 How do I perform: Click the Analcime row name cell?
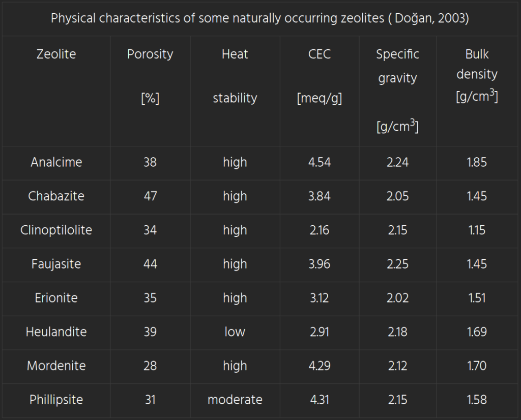[x=56, y=162]
